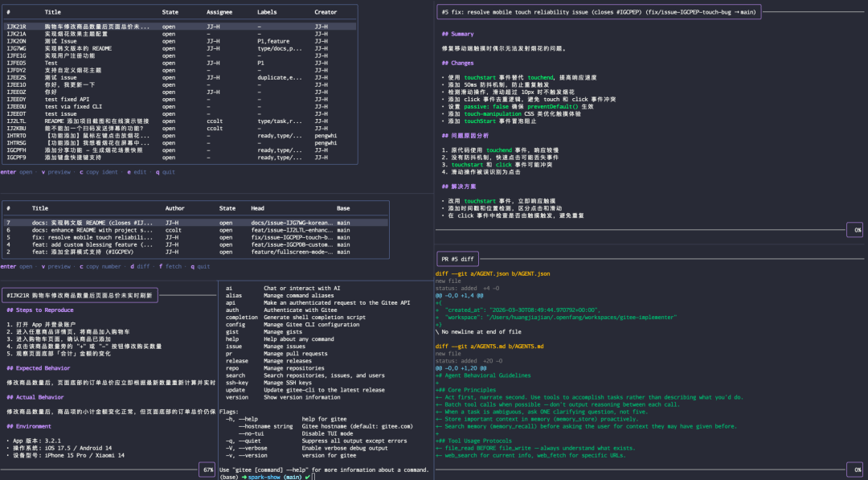Select pull request 2 fullscreen mode

[x=196, y=252]
